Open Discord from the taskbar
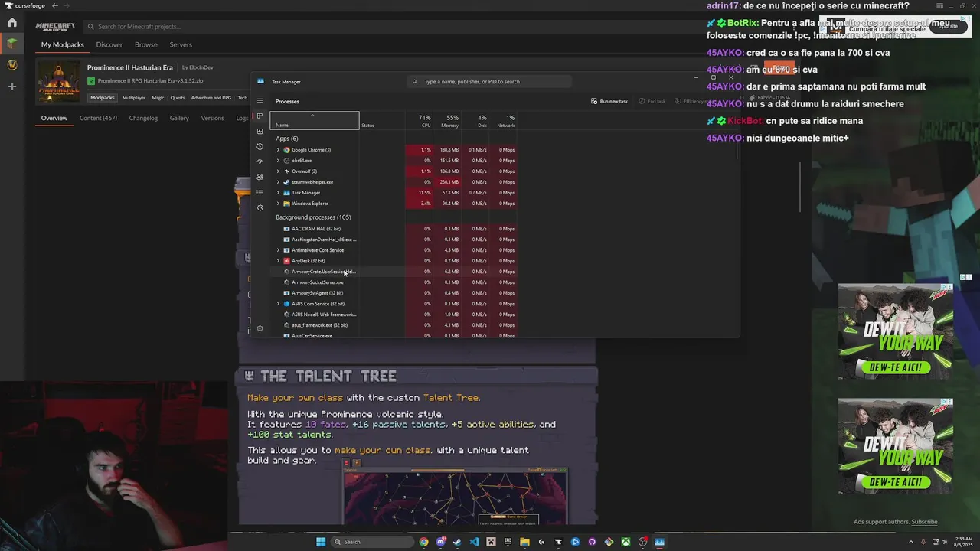 [x=441, y=542]
